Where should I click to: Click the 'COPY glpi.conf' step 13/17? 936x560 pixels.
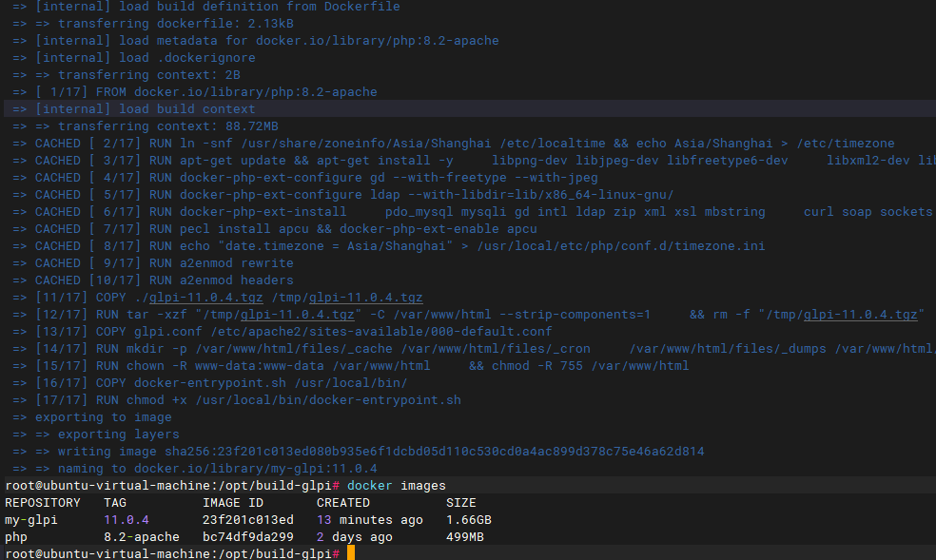[x=283, y=332]
